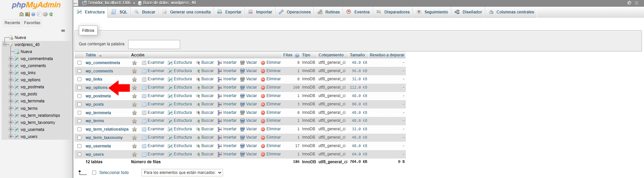The height and width of the screenshot is (178, 644).
Task: Click the phpMyAdmin logo
Action: 36,5
